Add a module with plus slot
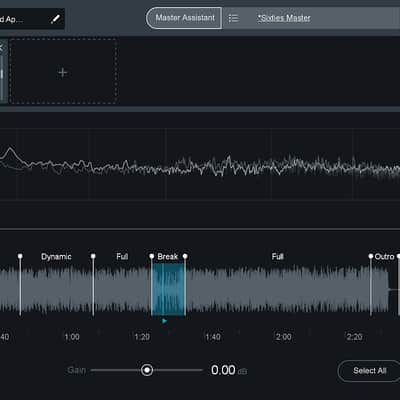 (x=63, y=72)
